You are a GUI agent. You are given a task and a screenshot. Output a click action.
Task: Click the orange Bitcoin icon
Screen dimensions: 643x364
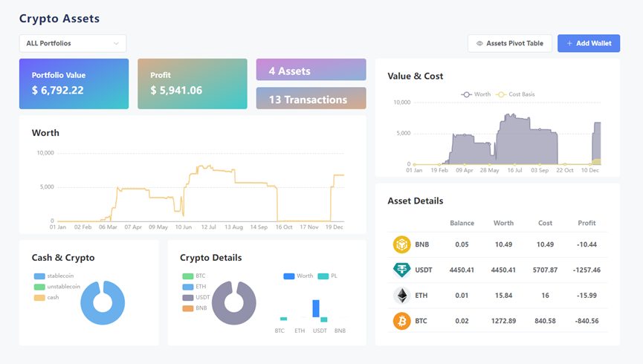401,321
